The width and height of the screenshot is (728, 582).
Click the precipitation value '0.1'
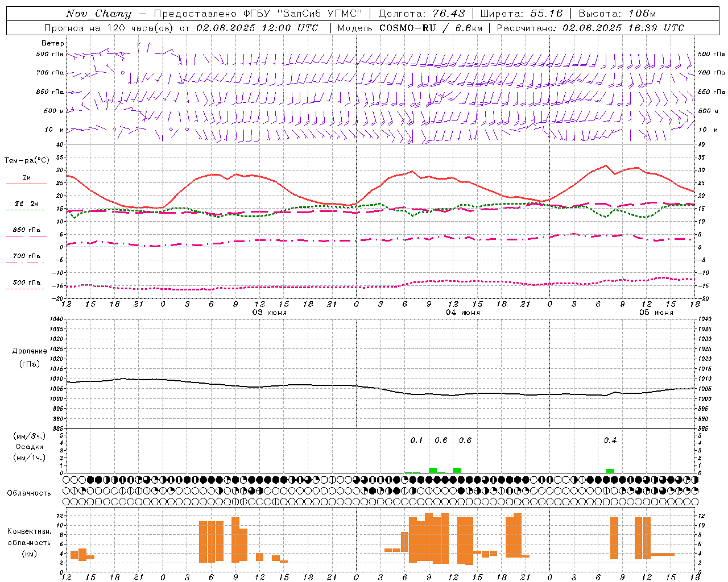417,440
